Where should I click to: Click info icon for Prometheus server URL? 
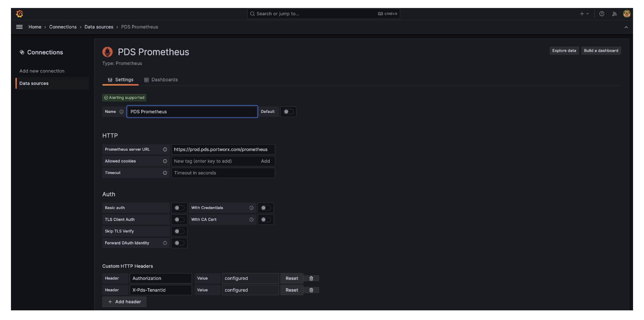click(165, 149)
